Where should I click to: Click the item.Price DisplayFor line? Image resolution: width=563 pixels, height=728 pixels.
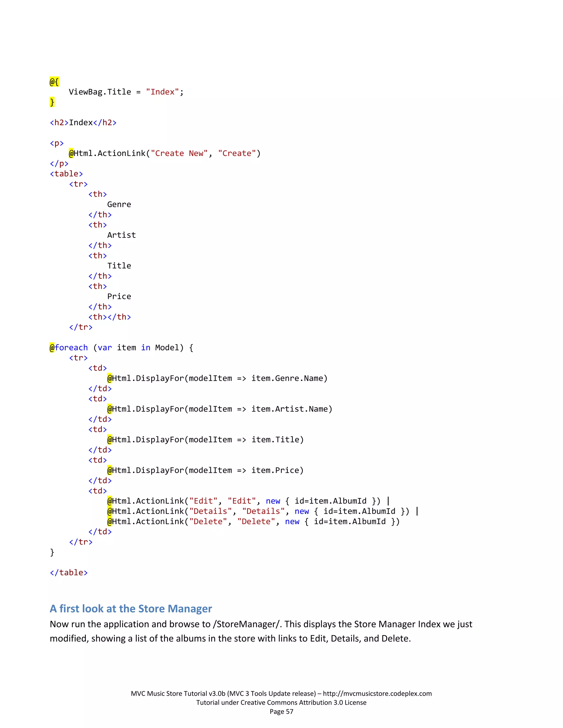205,470
